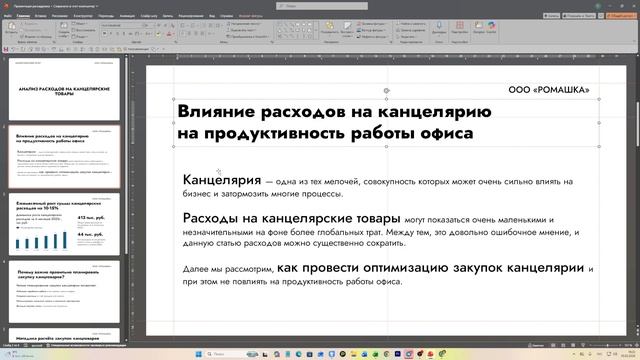The width and height of the screenshot is (640, 360).
Task: Click the text 'Расходы на канцелярские товары'
Action: coord(291,218)
